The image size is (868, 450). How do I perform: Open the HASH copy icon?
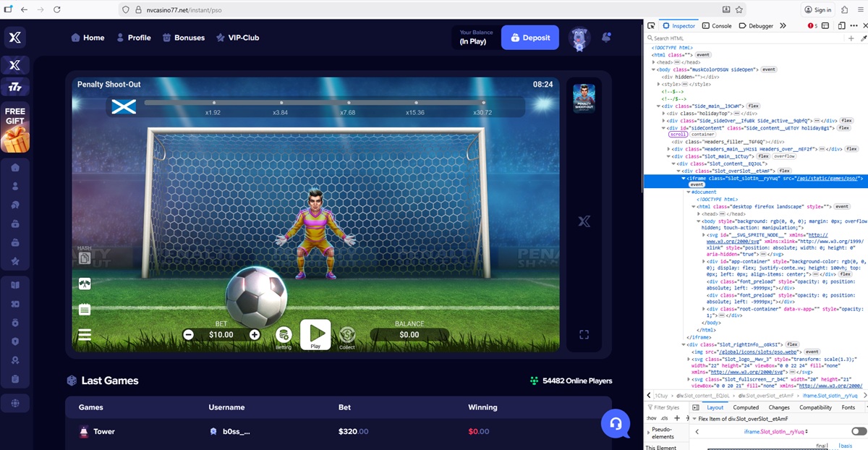[x=85, y=258]
